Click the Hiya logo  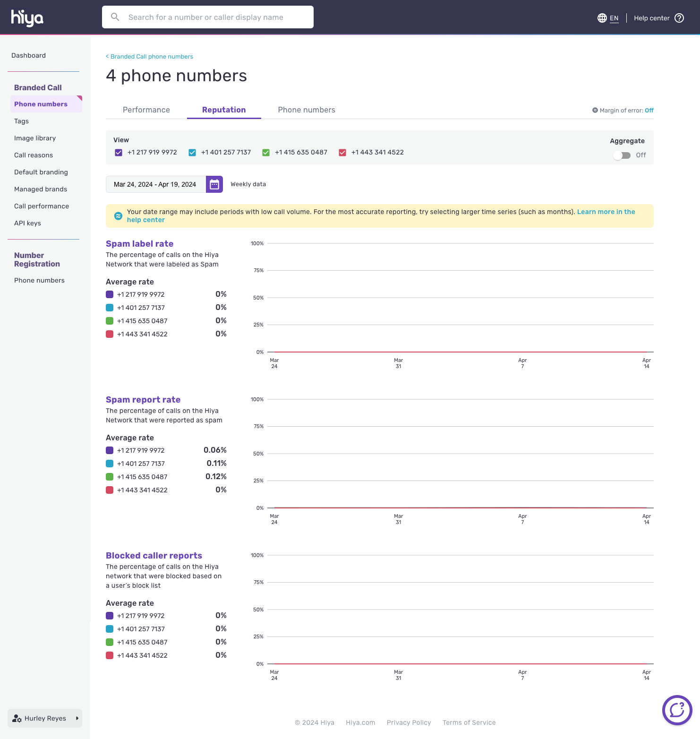27,17
